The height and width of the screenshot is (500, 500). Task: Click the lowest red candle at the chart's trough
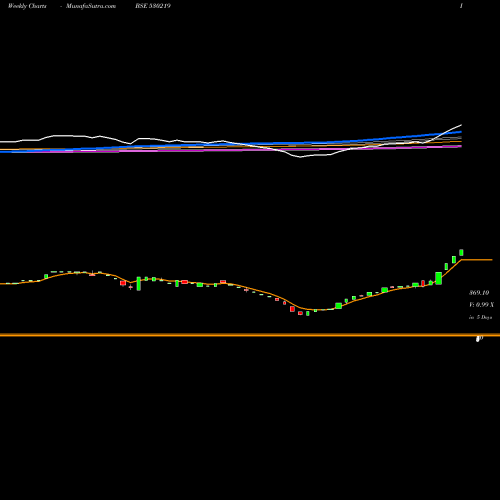[300, 313]
